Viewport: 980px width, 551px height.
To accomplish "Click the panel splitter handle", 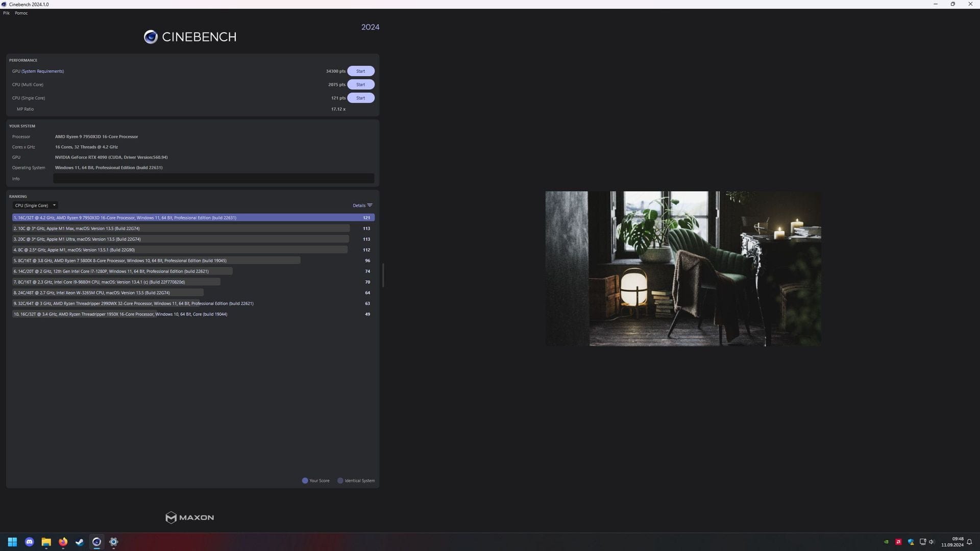I will pos(383,275).
